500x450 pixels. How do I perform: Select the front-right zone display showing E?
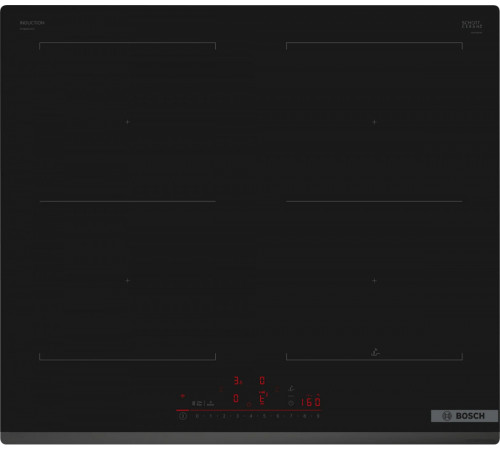(262, 398)
